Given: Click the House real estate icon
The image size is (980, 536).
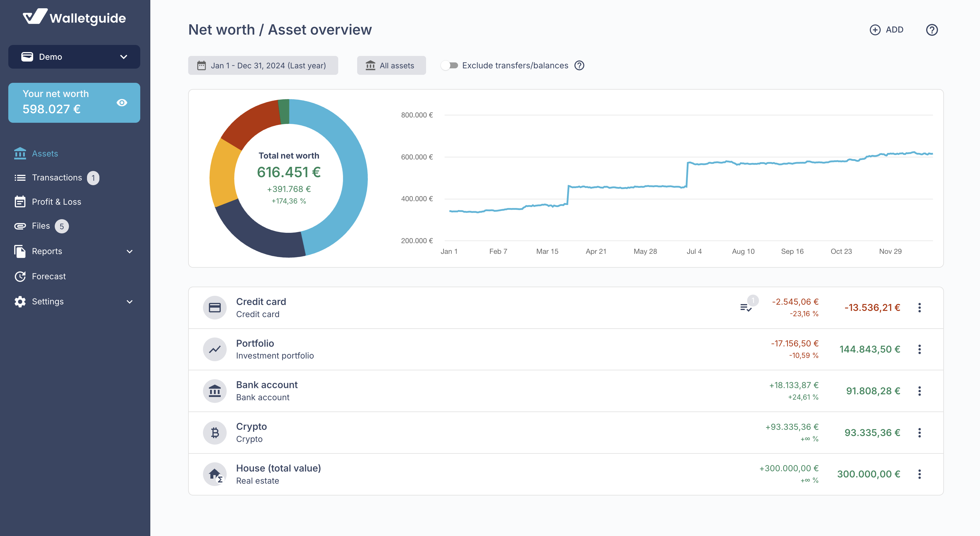Looking at the screenshot, I should tap(215, 474).
